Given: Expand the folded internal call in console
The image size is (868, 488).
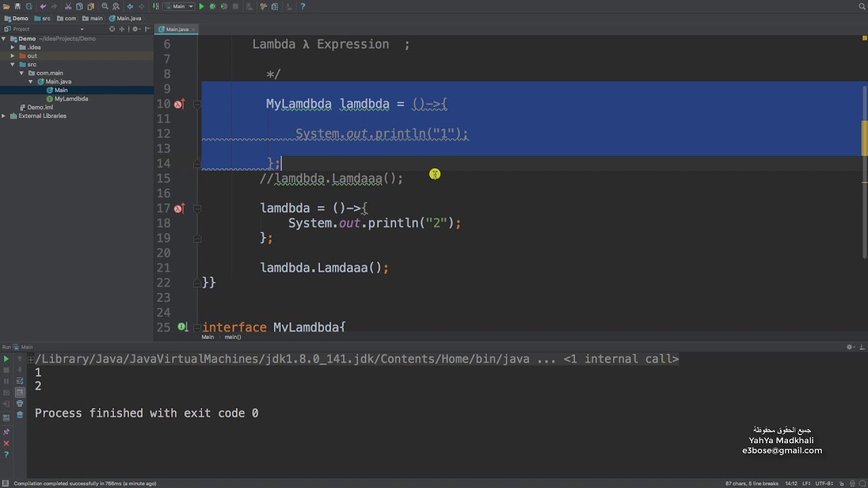Looking at the screenshot, I should tap(31, 360).
